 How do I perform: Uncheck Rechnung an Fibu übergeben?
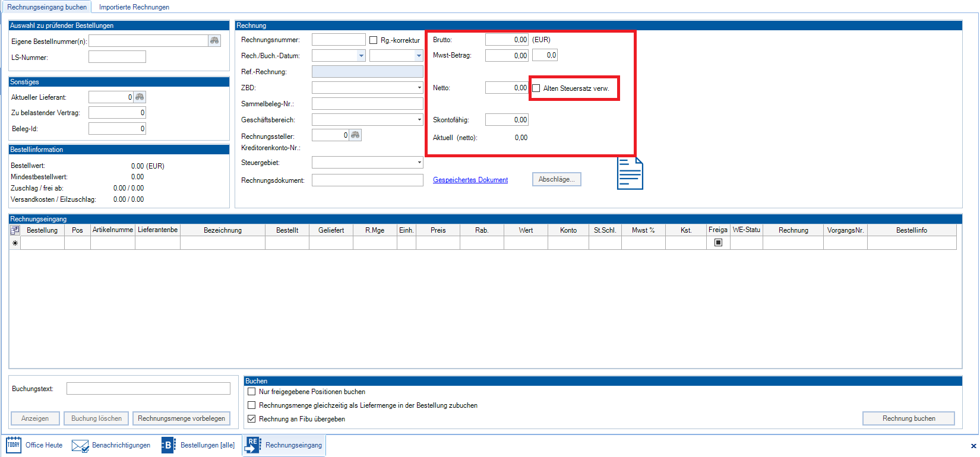[252, 419]
